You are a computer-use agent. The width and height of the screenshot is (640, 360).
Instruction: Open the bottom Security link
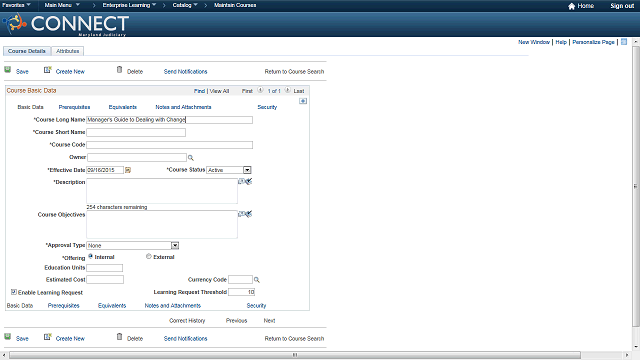[256, 305]
